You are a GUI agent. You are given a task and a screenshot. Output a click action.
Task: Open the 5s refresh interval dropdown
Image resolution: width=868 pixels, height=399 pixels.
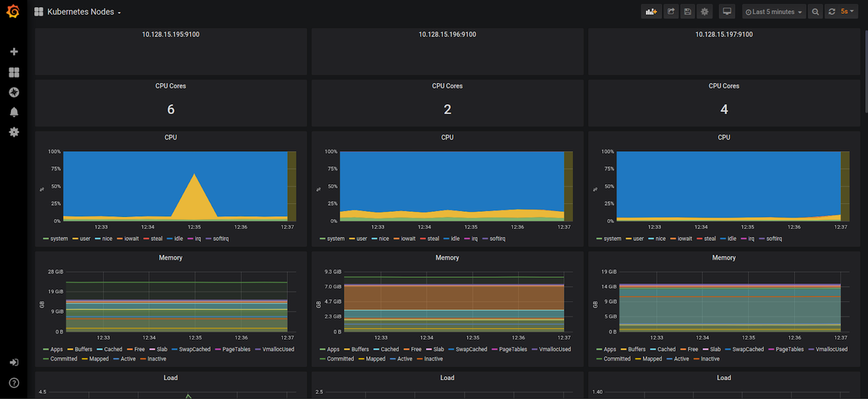pos(848,12)
